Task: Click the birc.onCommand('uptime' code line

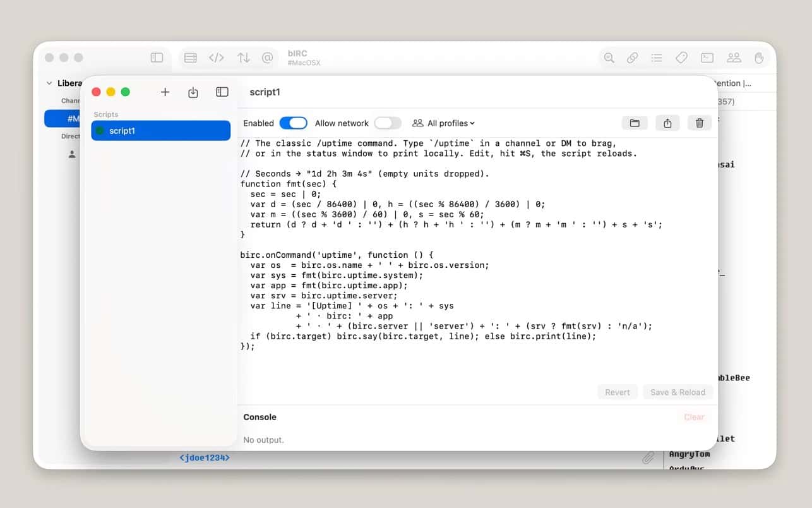Action: click(337, 255)
